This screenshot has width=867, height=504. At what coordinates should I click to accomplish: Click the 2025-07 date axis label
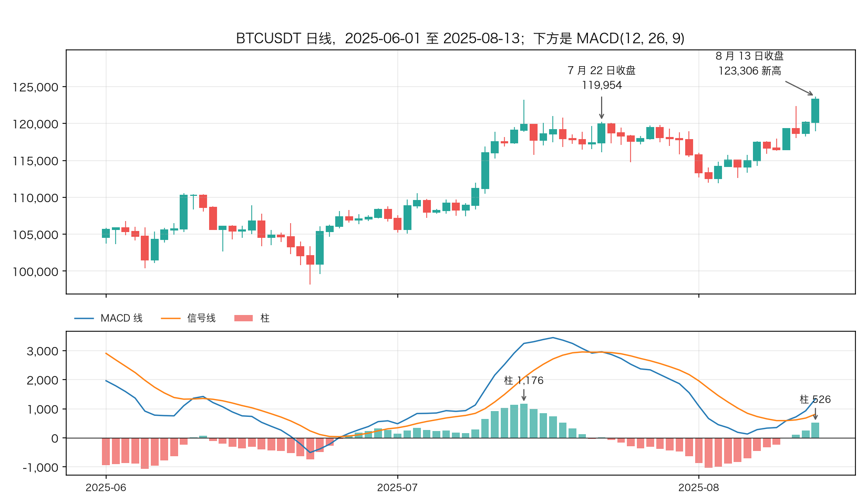pos(398,488)
